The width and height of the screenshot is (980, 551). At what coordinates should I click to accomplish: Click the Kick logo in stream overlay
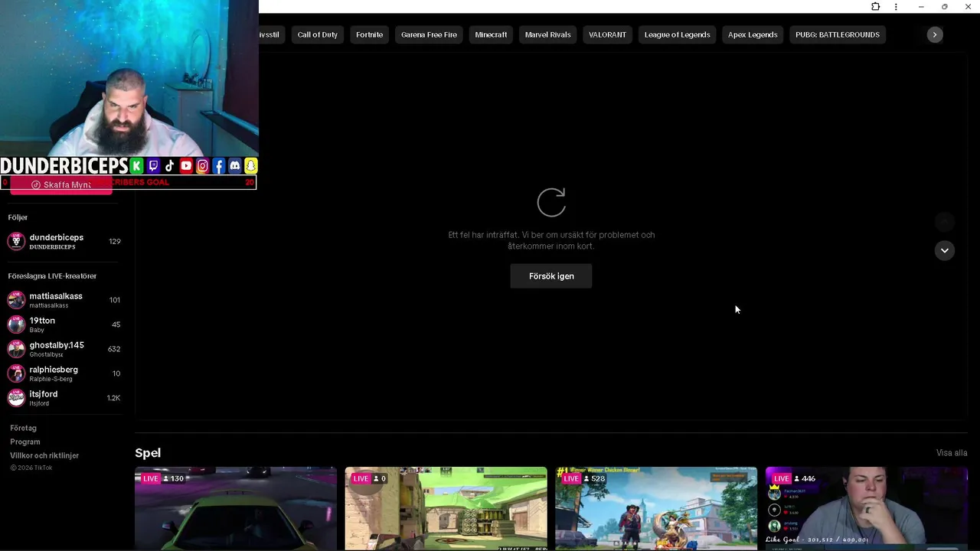tap(136, 166)
